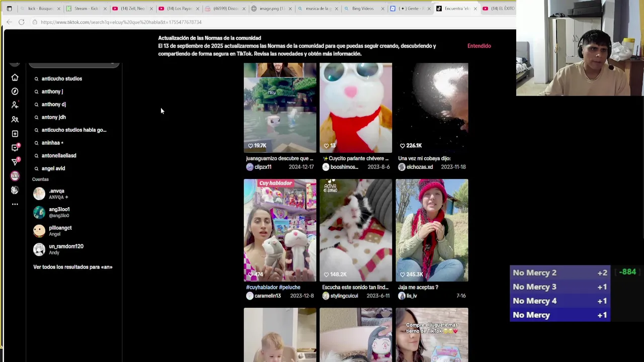This screenshot has width=644, height=362.
Task: Select suggestion 'anticucho studios habla go...'
Action: pos(74,130)
